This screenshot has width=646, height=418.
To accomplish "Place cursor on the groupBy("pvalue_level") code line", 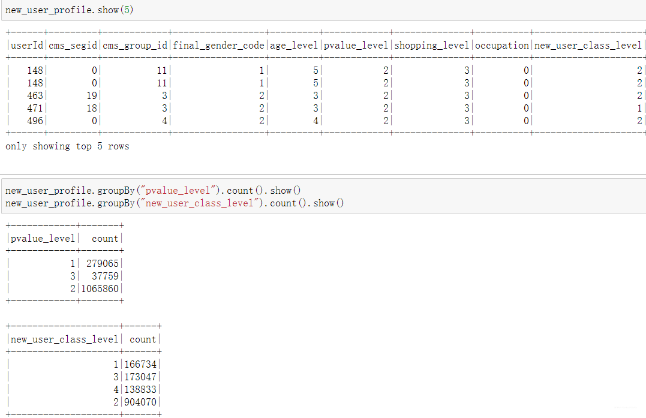I will click(153, 191).
